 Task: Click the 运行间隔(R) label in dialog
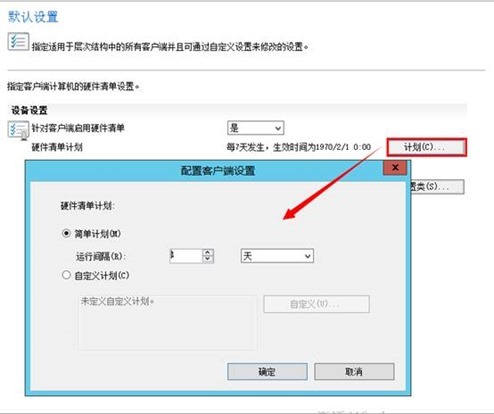(x=101, y=256)
